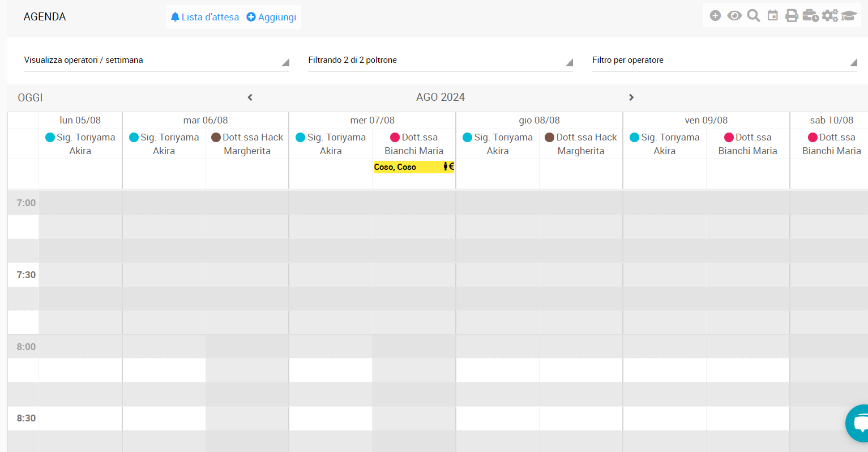The width and height of the screenshot is (868, 452).
Task: Open settings with the gears icon
Action: (x=829, y=16)
